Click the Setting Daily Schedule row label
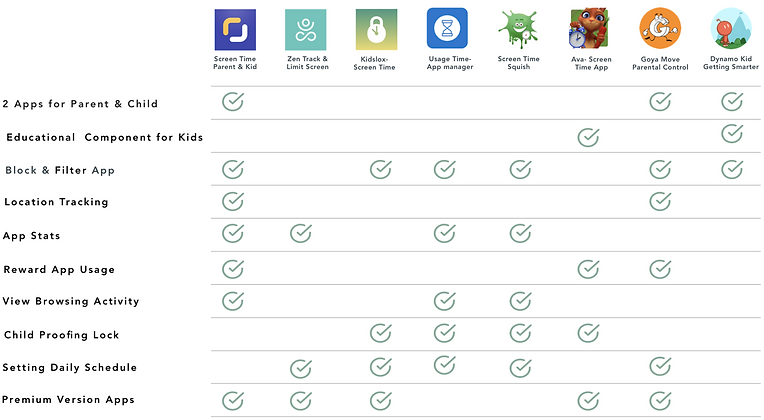Screen dimensions: 764x420 tap(70, 367)
